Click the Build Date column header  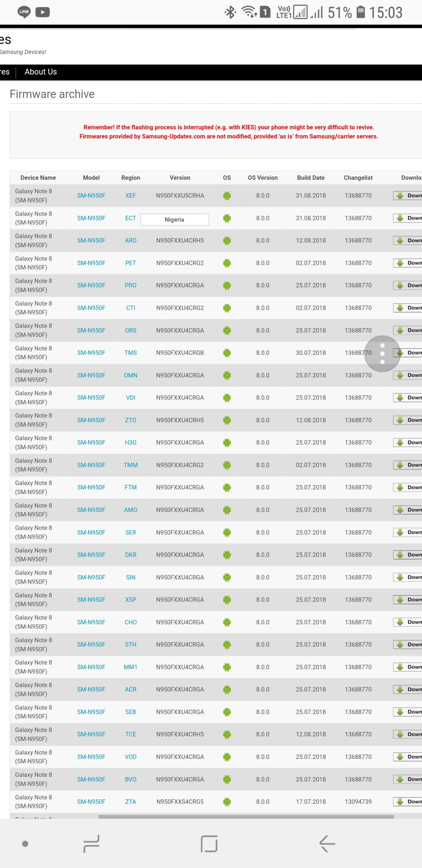[311, 178]
